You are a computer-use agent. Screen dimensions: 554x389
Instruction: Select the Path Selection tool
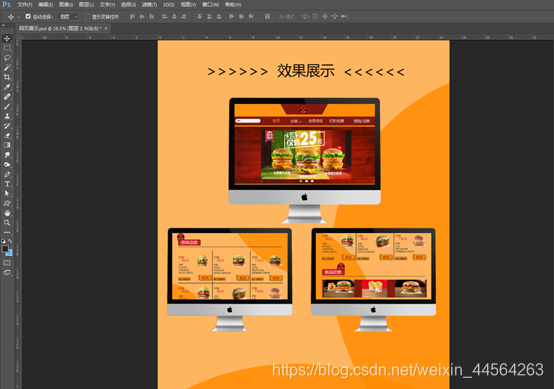[x=7, y=194]
